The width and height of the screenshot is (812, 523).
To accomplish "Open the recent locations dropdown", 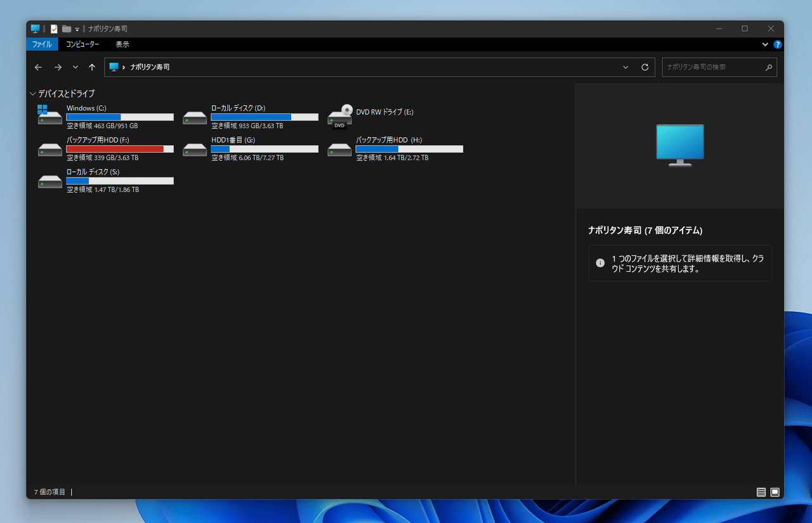I will pyautogui.click(x=75, y=67).
